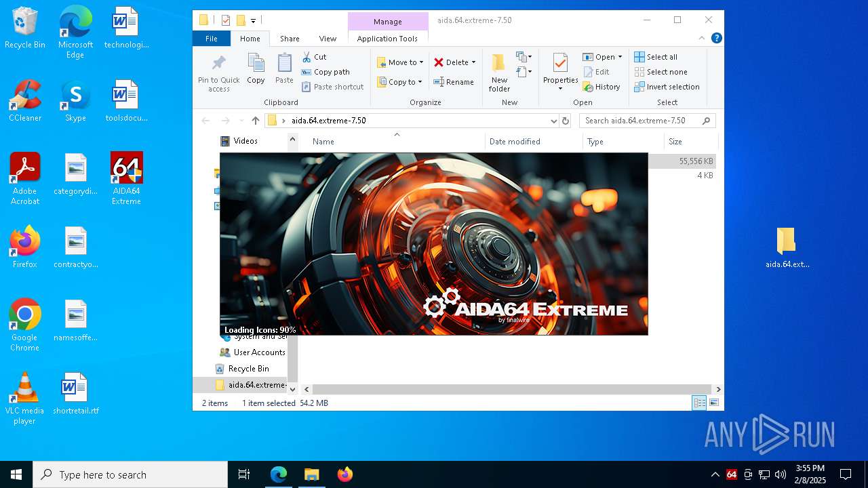The image size is (868, 488).
Task: Open Windows Start menu
Action: point(16,474)
